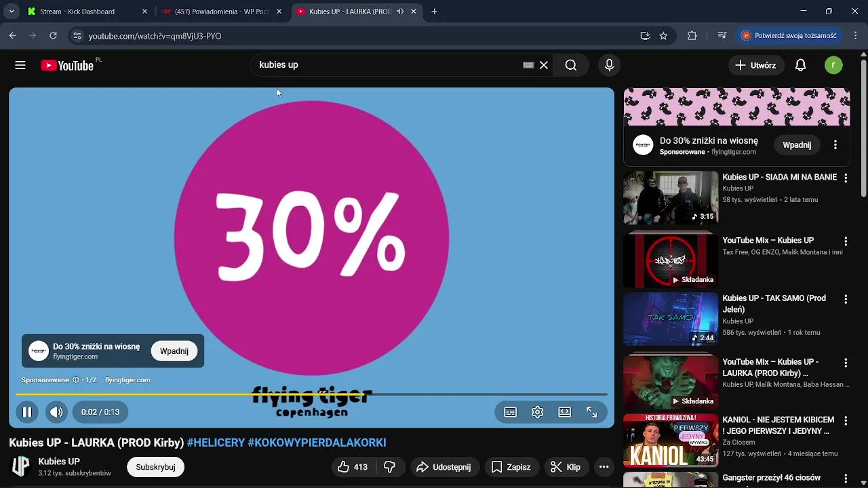The height and width of the screenshot is (488, 868).
Task: Open the on-screen keyboard in search box
Action: tap(528, 65)
